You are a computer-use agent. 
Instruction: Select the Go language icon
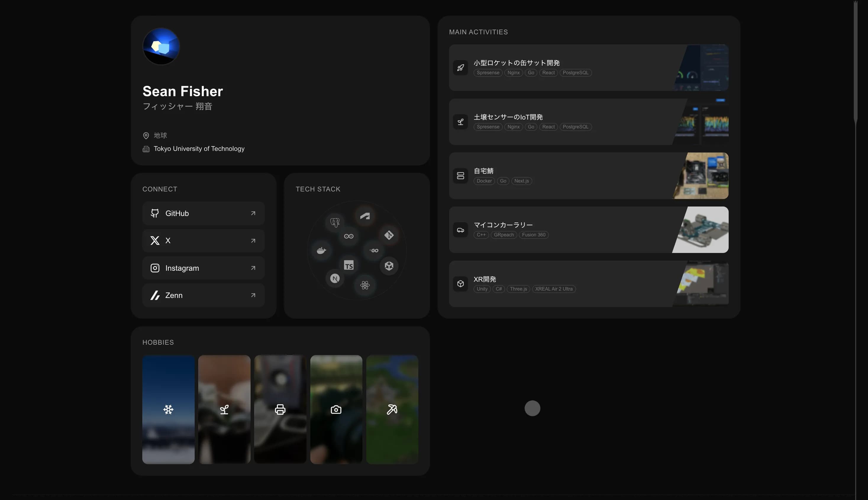point(374,250)
